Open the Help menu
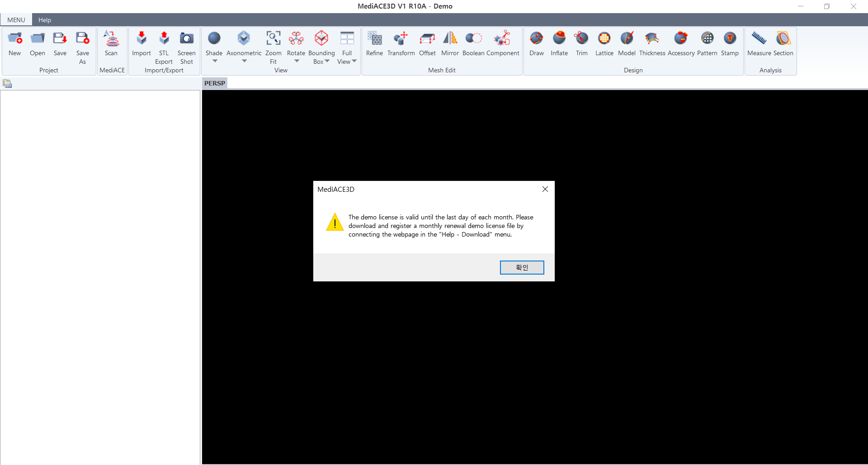Screen dimensions: 868x465 click(45, 20)
